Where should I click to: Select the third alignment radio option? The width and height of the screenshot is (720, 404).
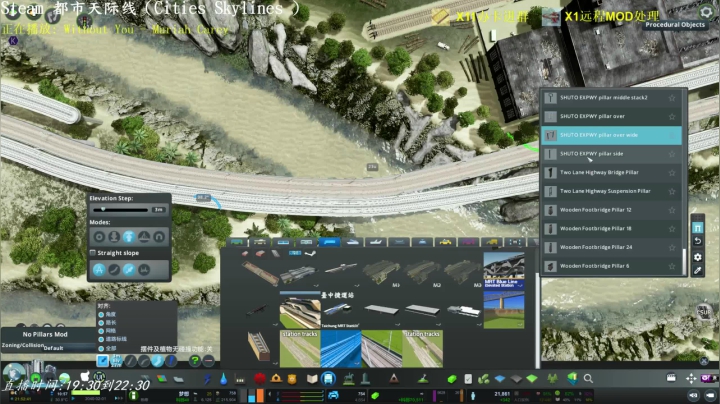click(x=101, y=331)
